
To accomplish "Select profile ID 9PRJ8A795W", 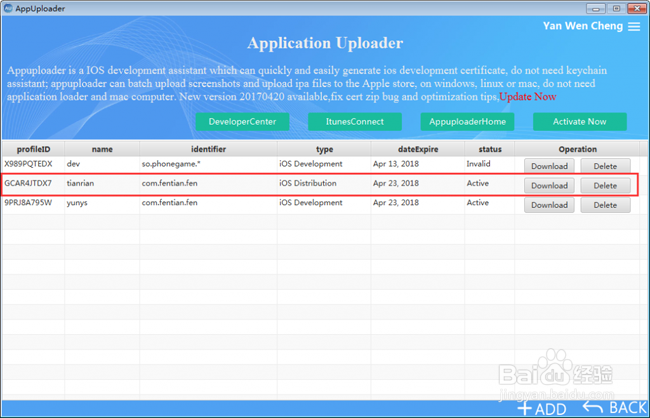I will (x=28, y=203).
